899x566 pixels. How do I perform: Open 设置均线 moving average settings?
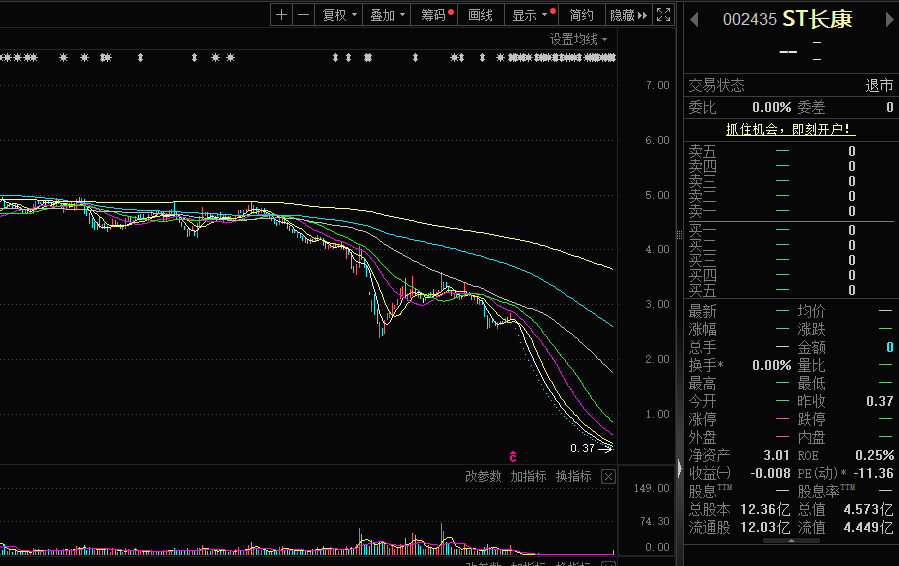click(x=577, y=39)
